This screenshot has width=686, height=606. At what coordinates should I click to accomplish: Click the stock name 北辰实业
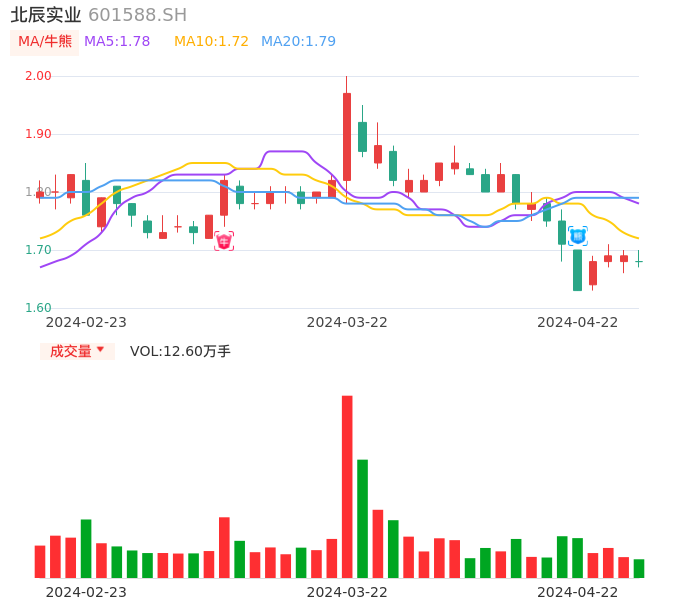[45, 15]
